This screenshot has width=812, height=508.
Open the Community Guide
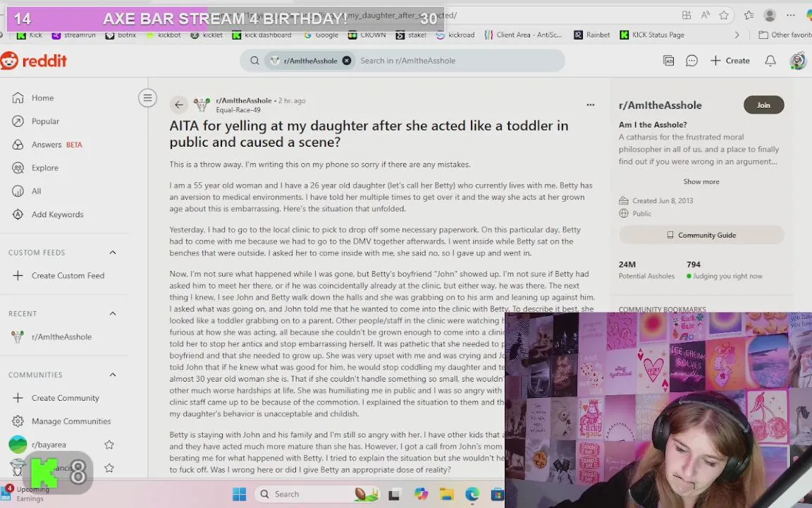coord(701,236)
